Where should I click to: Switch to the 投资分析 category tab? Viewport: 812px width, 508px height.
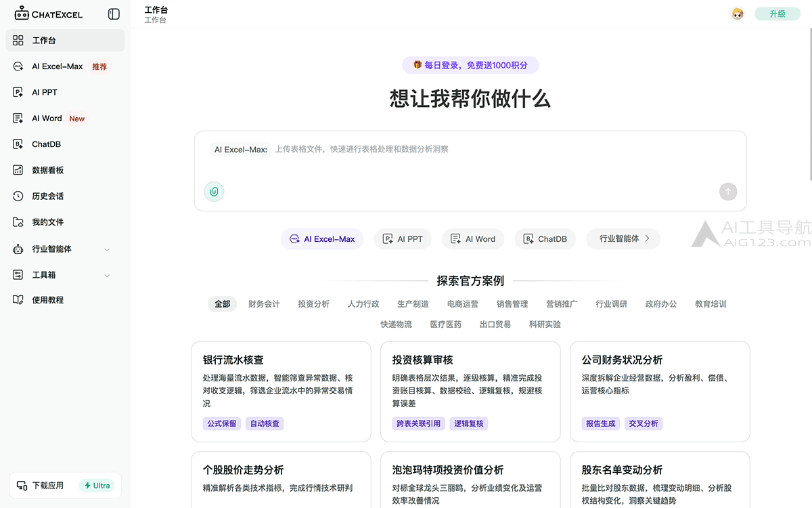[x=314, y=304]
